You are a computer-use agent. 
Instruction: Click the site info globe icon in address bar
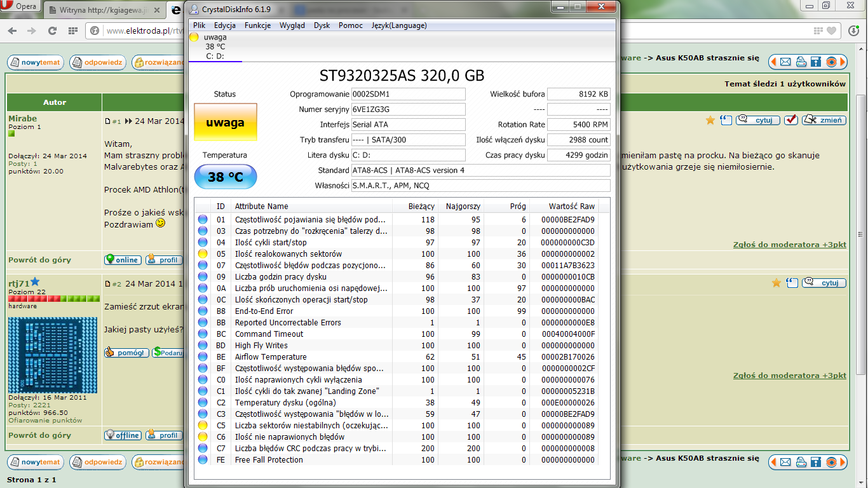[x=95, y=30]
